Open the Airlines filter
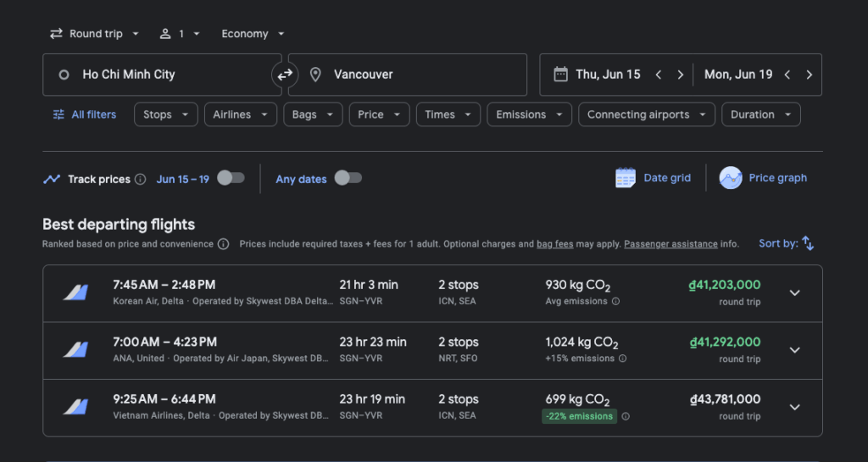 click(x=240, y=114)
